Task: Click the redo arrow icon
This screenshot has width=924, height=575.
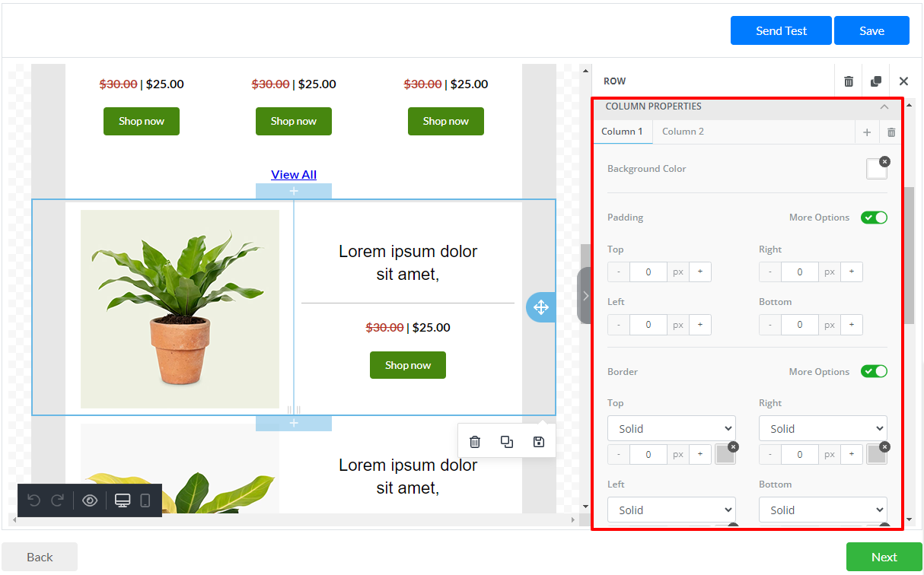Action: [x=57, y=500]
